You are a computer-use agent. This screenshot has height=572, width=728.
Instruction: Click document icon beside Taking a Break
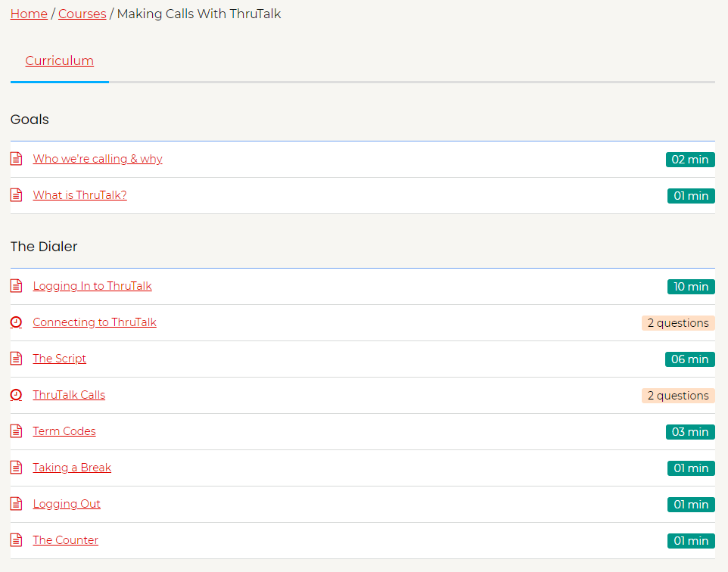tap(16, 468)
